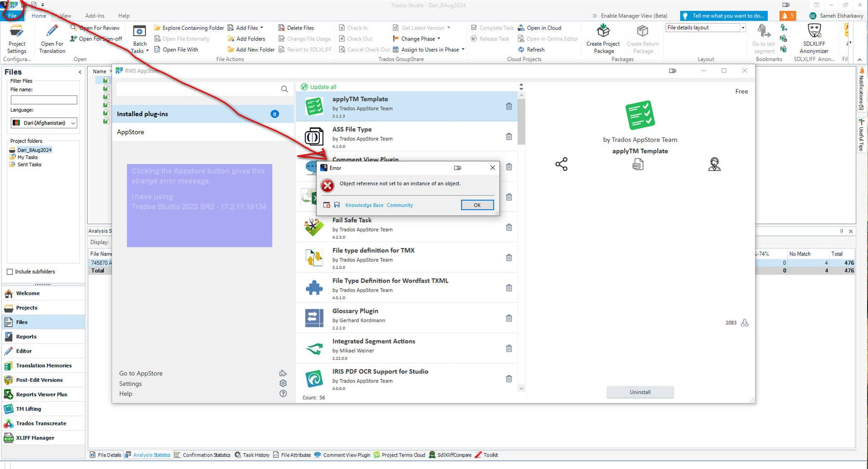The height and width of the screenshot is (469, 868).
Task: Delete applyTM Template plug-in via trash icon
Action: 509,106
